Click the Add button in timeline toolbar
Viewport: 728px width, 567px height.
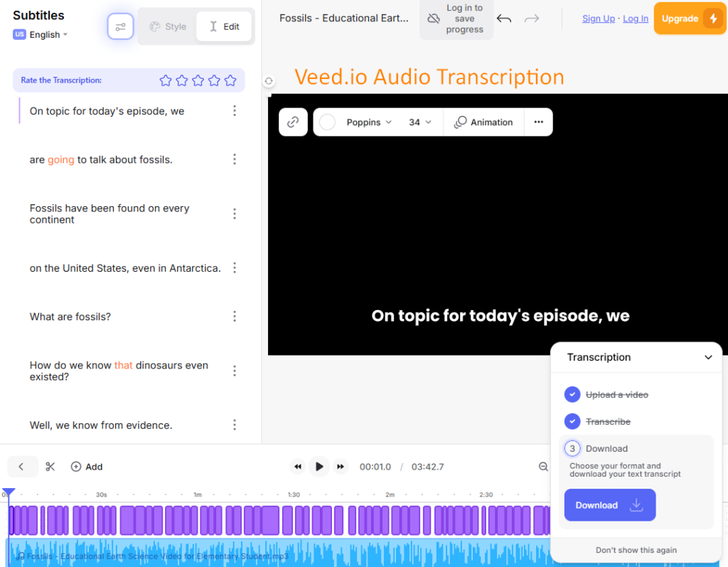coord(86,467)
